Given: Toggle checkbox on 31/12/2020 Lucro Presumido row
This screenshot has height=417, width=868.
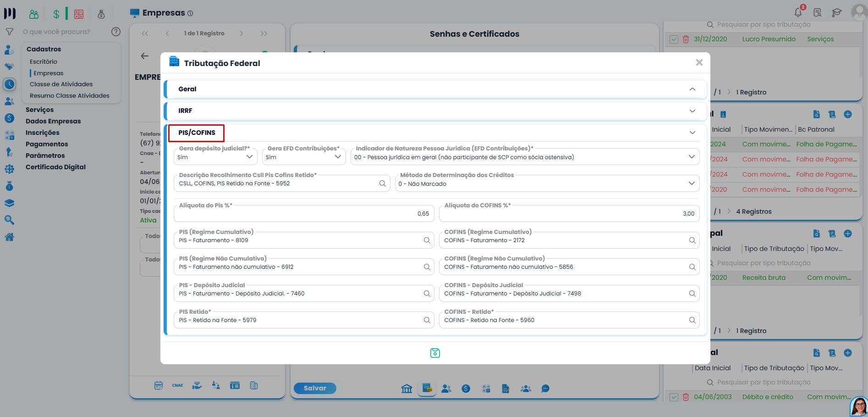Looking at the screenshot, I should (x=674, y=39).
